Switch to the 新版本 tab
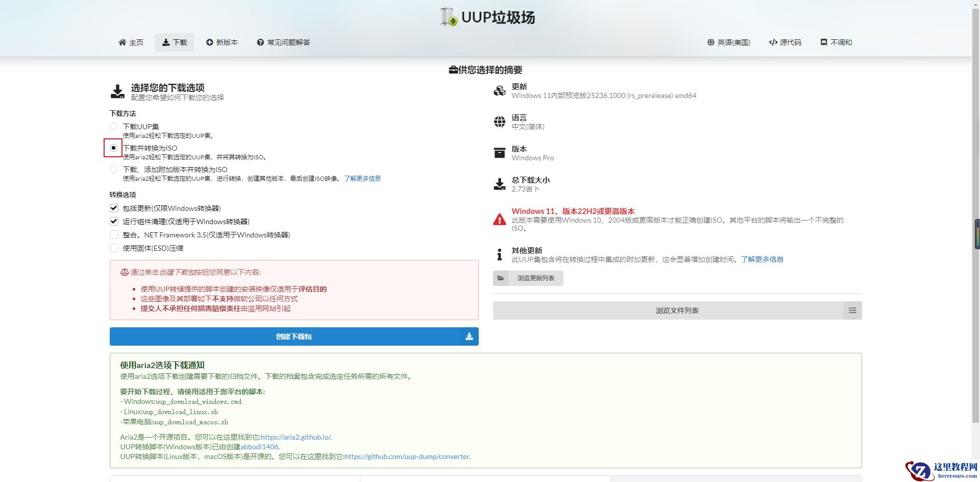 222,42
